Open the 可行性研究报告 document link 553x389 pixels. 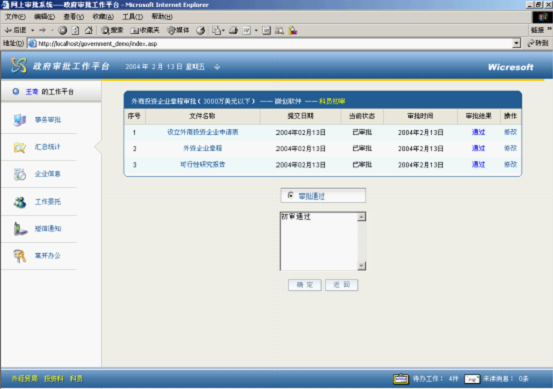pyautogui.click(x=202, y=164)
